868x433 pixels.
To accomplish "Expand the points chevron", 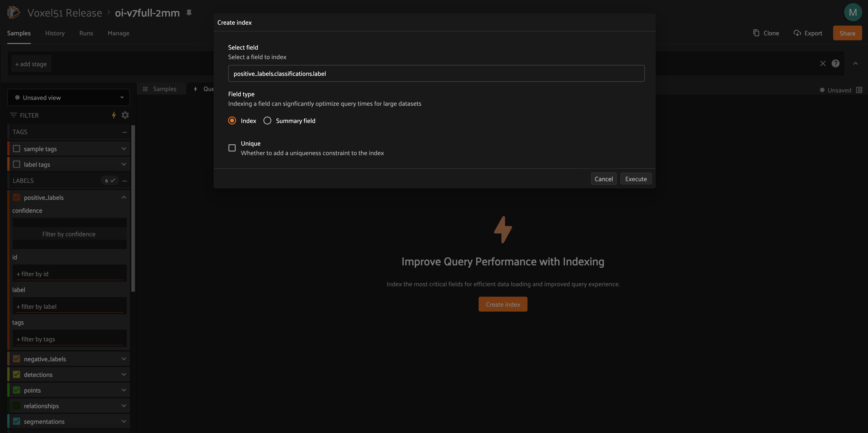I will coord(124,390).
